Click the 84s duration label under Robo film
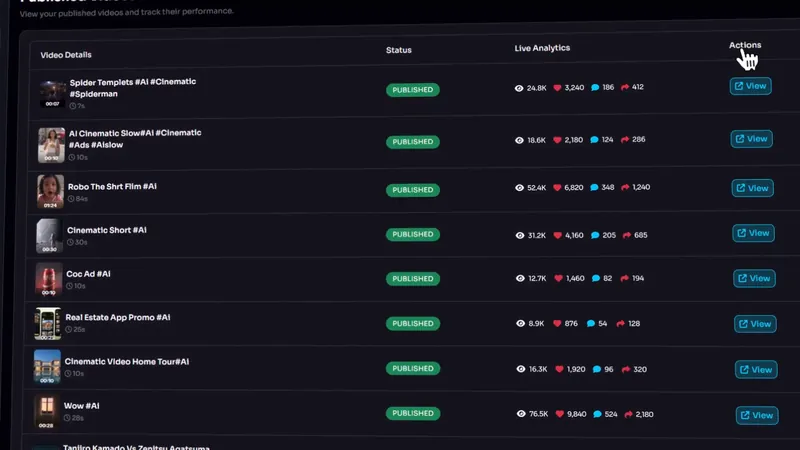 pyautogui.click(x=78, y=199)
